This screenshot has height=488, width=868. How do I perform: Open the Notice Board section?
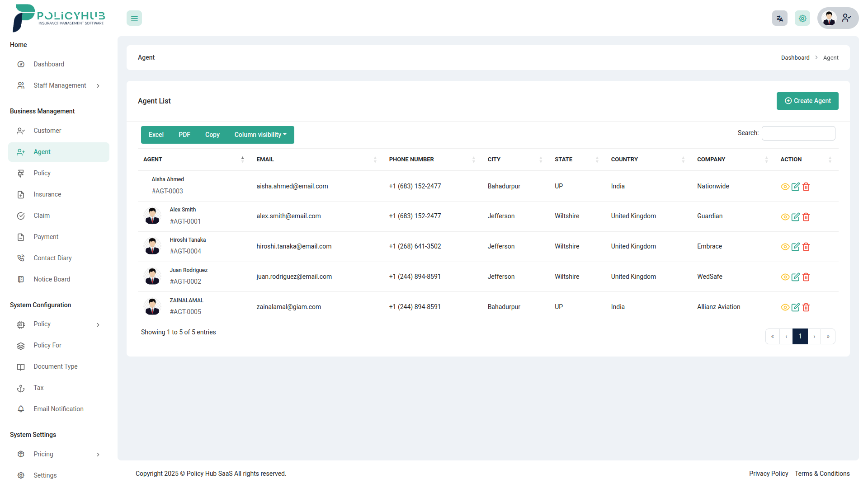coord(52,279)
